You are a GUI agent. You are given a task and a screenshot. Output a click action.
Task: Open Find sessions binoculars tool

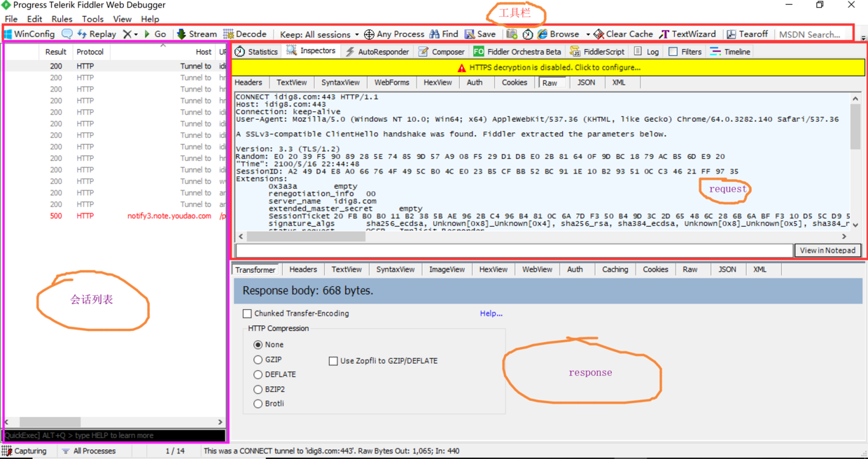pos(444,34)
